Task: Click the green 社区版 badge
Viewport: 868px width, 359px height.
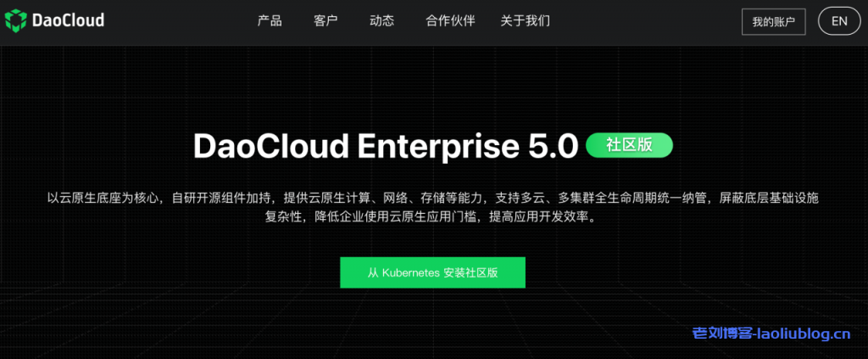Action: (x=630, y=145)
